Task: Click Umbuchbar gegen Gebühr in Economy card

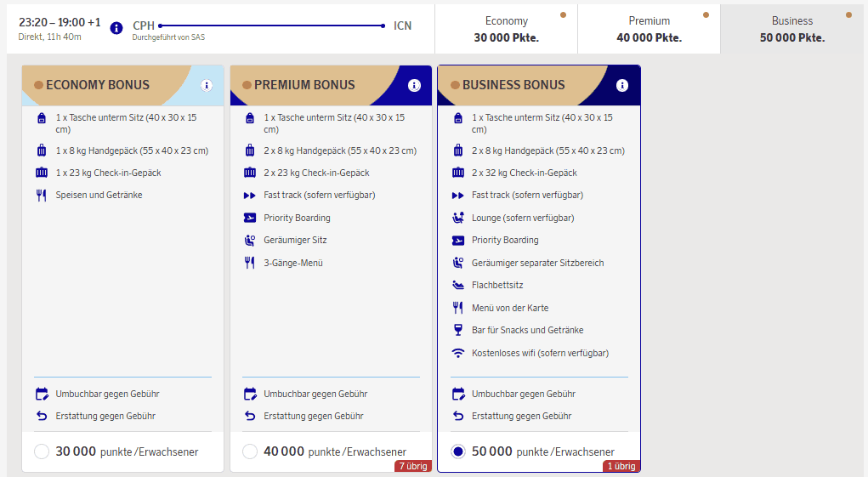Action: 107,394
